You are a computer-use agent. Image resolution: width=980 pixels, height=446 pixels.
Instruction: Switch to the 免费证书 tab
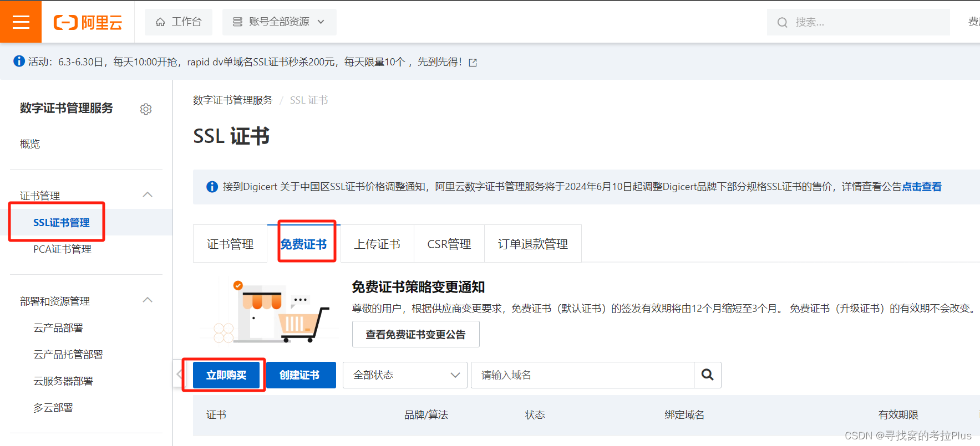303,244
